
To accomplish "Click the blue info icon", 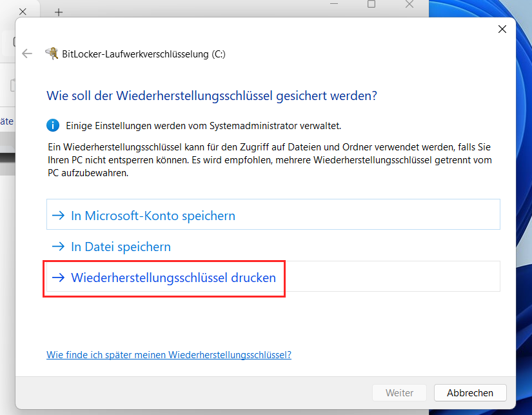I will [x=53, y=125].
